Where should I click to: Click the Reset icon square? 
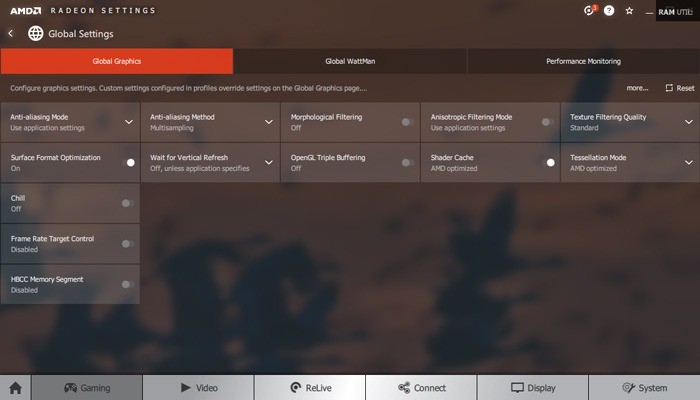tap(669, 88)
